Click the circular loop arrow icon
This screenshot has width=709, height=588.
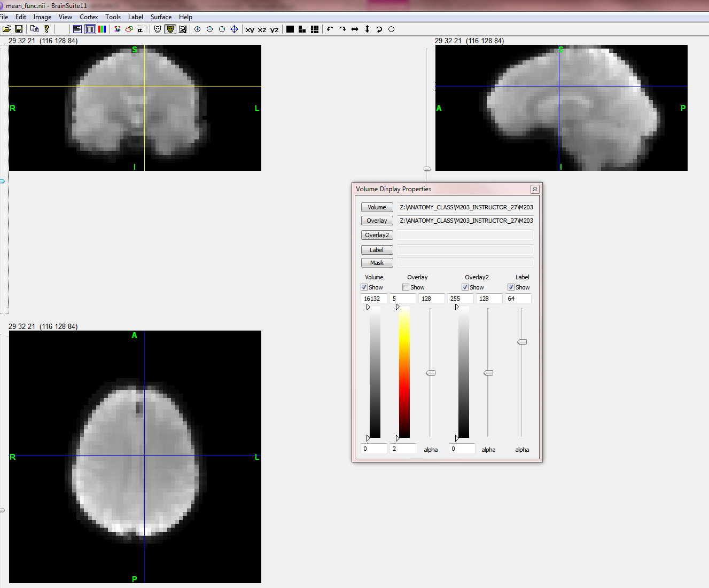379,29
